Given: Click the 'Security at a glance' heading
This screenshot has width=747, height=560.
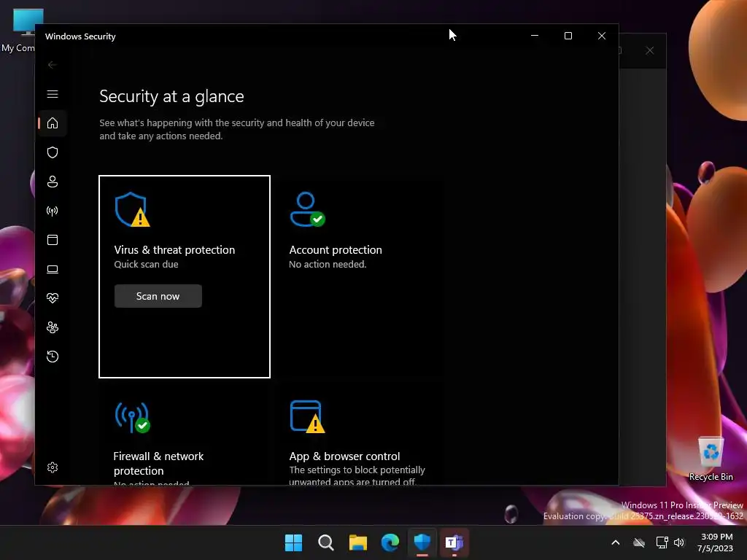Looking at the screenshot, I should (171, 97).
